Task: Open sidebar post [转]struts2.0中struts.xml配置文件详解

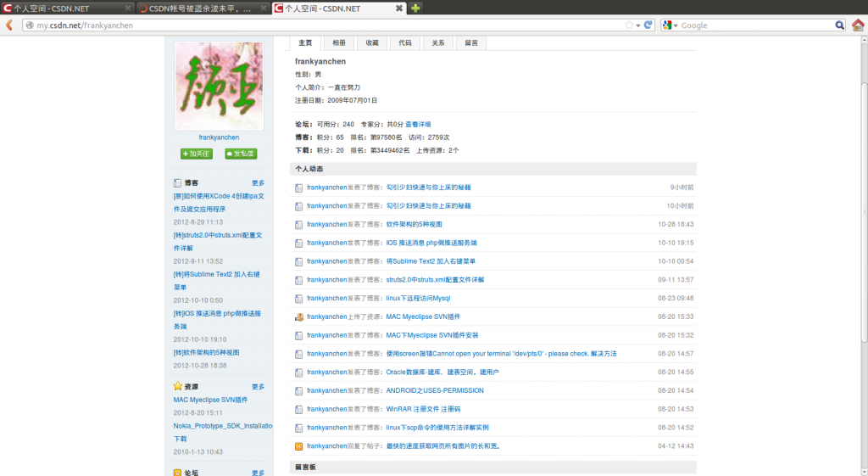Action: click(218, 242)
